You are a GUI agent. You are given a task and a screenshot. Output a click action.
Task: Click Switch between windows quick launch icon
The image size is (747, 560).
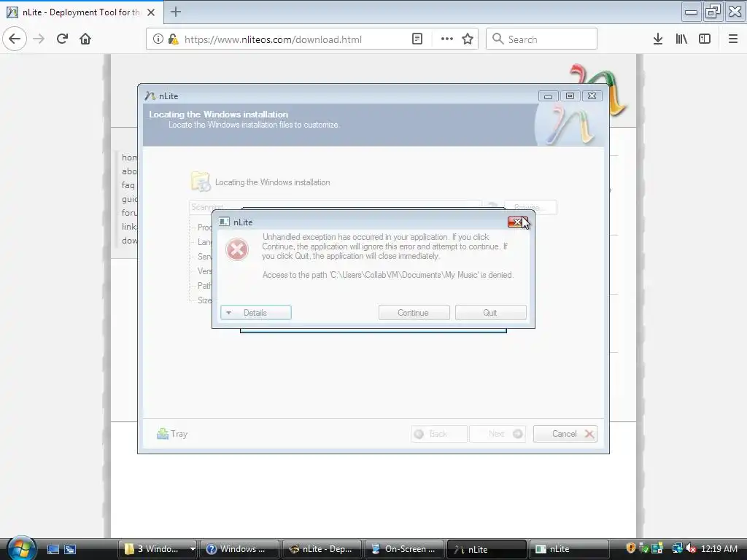pyautogui.click(x=70, y=549)
